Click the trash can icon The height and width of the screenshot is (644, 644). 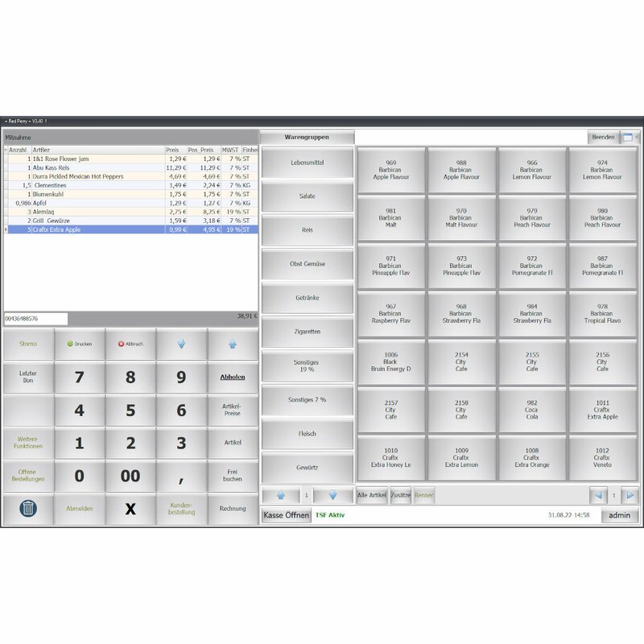[28, 509]
